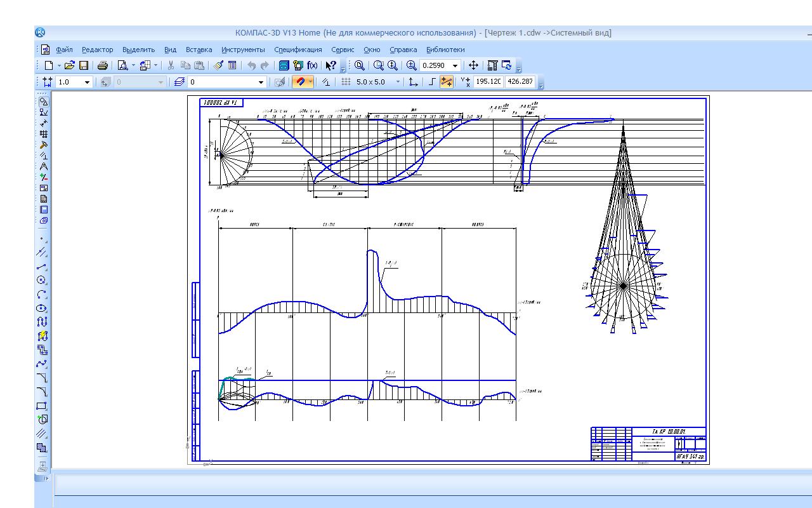Viewport: 812px width, 508px height.
Task: Open the document manager
Action: coord(284,65)
